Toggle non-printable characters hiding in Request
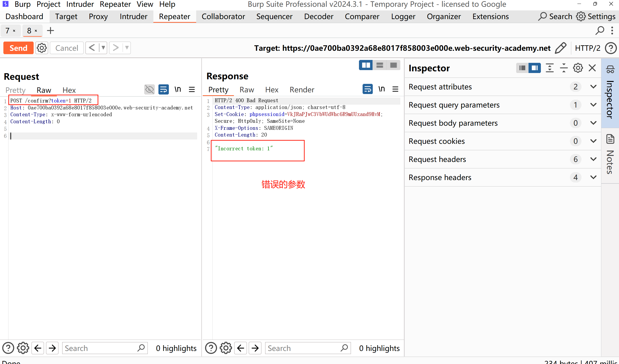Viewport: 619px width, 364px height. (149, 90)
